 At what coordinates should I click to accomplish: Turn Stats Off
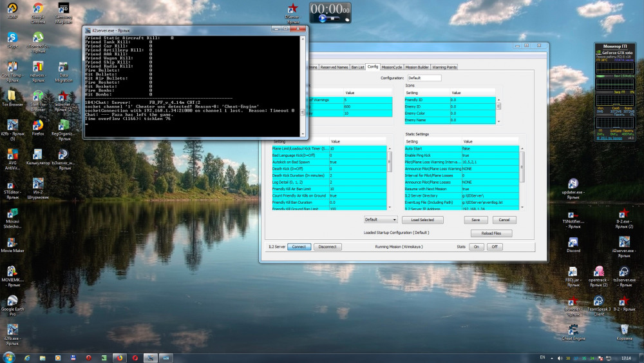click(494, 246)
